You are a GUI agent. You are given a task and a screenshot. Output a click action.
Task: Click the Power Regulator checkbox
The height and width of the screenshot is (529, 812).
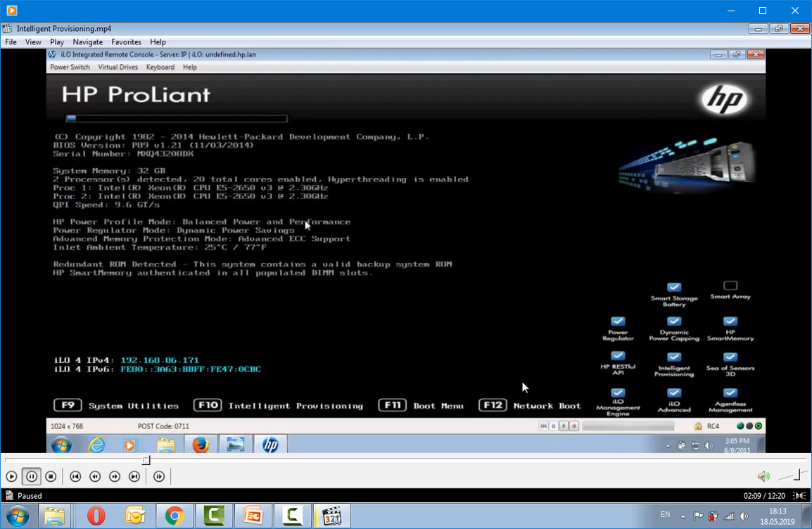coord(618,321)
